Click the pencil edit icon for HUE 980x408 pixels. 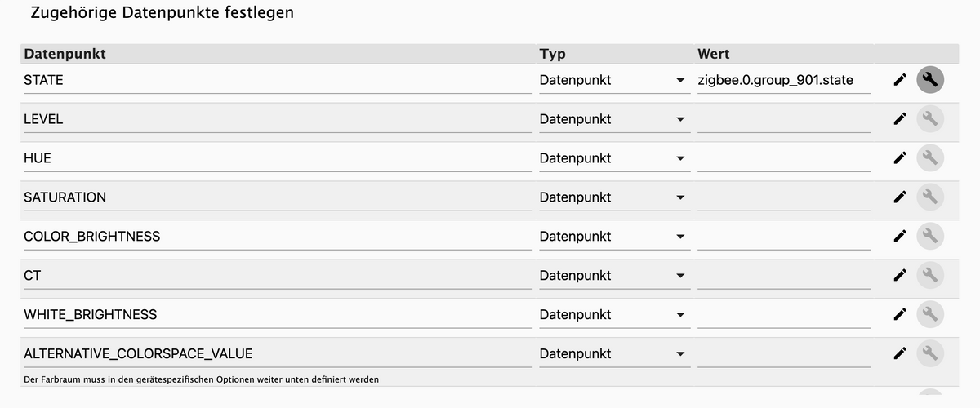point(900,158)
